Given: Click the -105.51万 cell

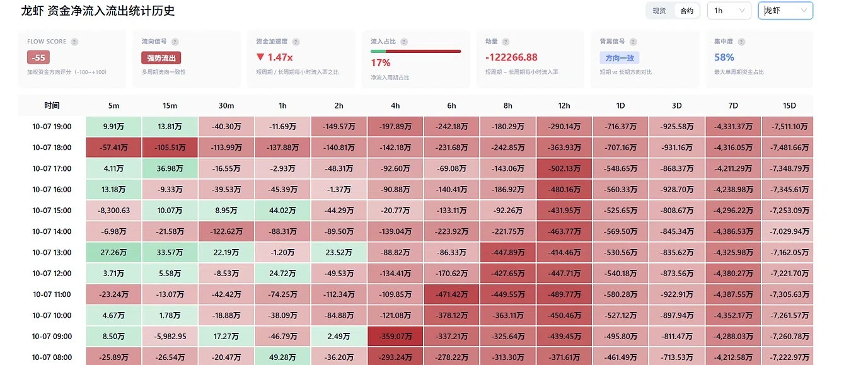Looking at the screenshot, I should (170, 148).
